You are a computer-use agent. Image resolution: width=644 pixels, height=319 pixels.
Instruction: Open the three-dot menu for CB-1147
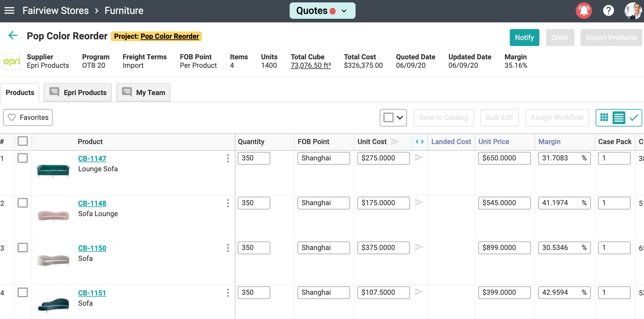tap(228, 158)
